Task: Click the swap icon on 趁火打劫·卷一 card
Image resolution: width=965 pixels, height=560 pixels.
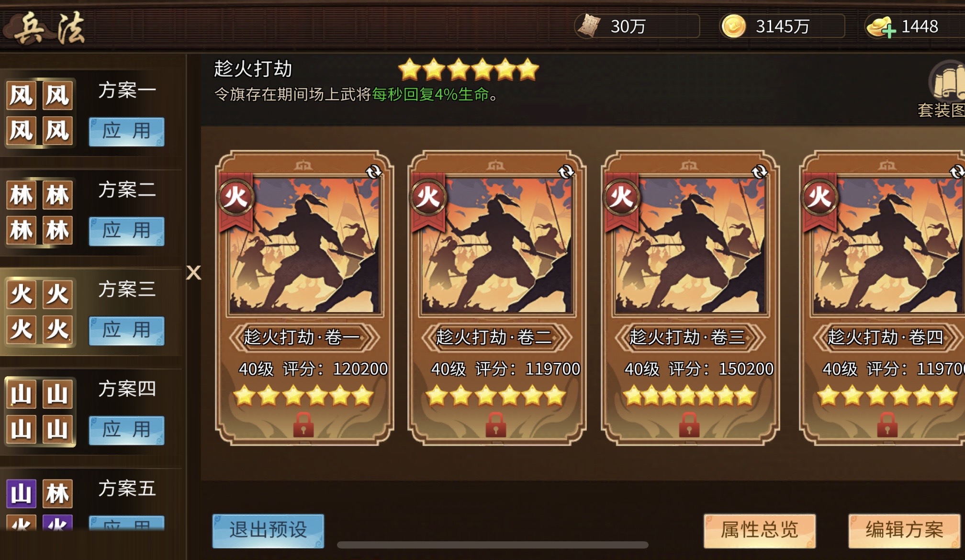Action: click(373, 172)
